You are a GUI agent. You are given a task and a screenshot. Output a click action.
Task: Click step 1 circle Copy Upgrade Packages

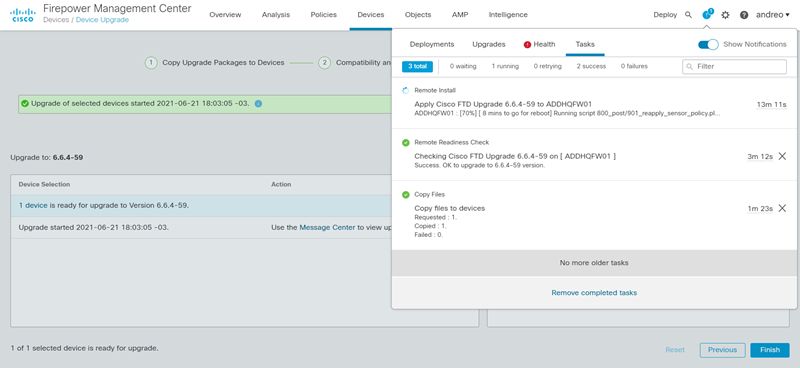click(151, 63)
